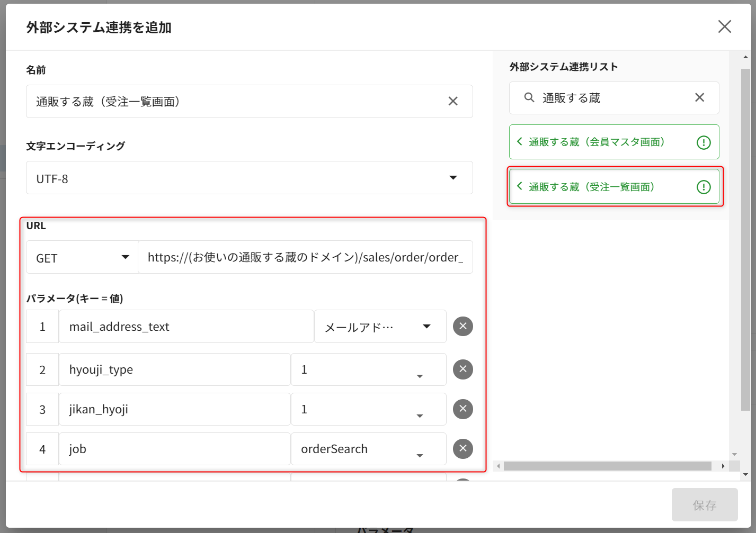Click the search magnifier icon
This screenshot has height=533, width=756.
pyautogui.click(x=529, y=97)
